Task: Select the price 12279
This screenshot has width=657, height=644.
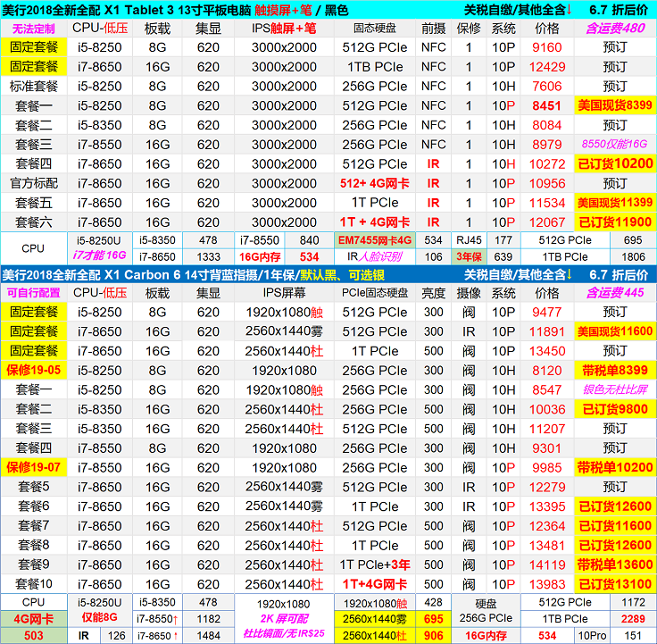Action: [x=547, y=487]
